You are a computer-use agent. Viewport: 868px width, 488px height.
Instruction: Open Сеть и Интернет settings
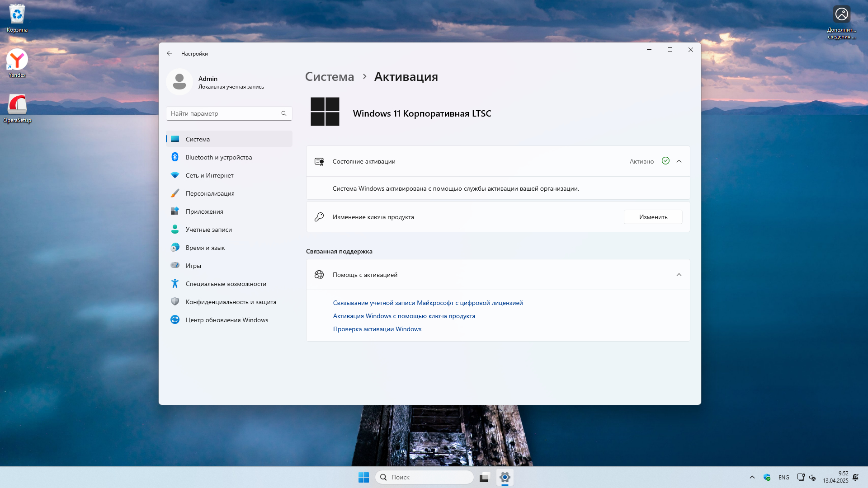tap(209, 175)
